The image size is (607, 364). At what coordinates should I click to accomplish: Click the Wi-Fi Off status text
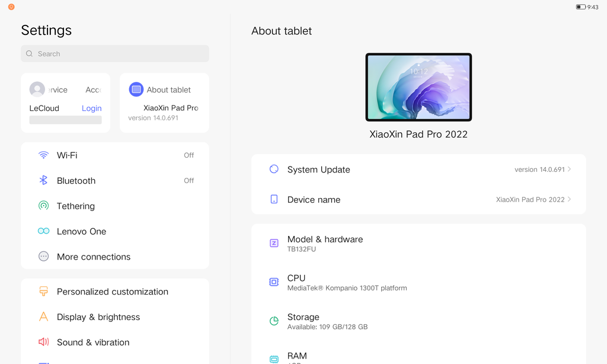point(189,155)
